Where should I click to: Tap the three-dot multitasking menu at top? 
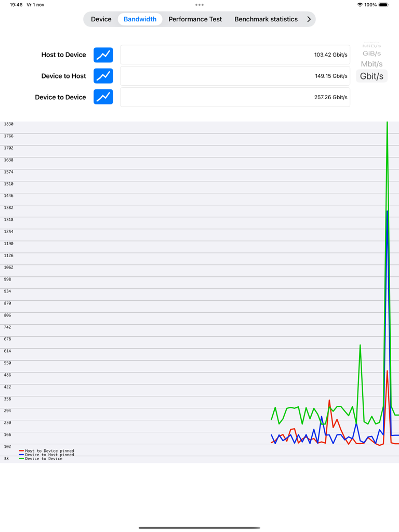pyautogui.click(x=199, y=5)
